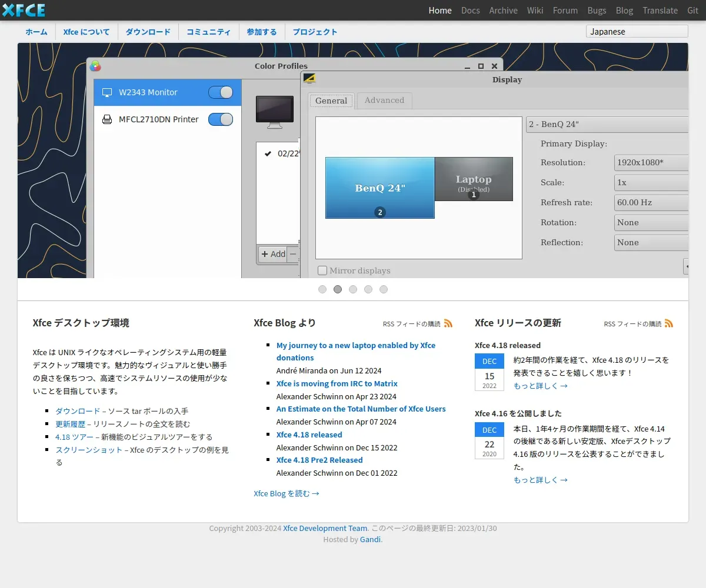Viewport: 706px width, 588px height.
Task: Select the disabled Laptop display rectangle
Action: pos(474,179)
